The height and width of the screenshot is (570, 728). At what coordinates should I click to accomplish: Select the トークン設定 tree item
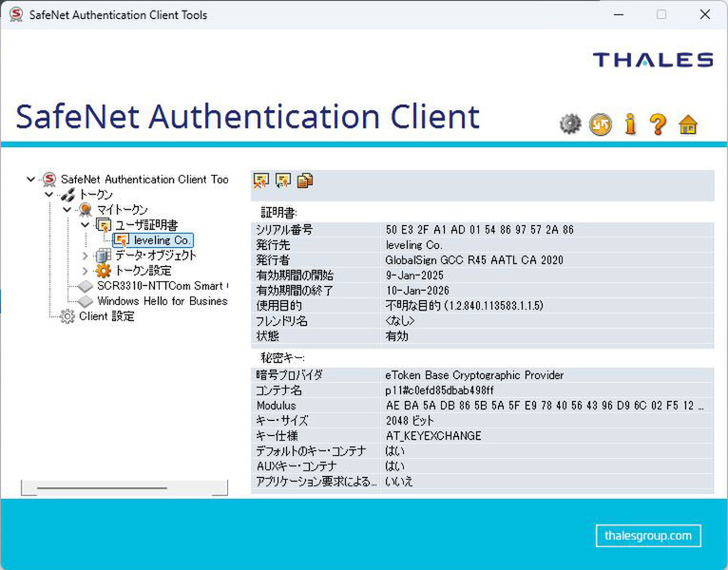coord(144,271)
